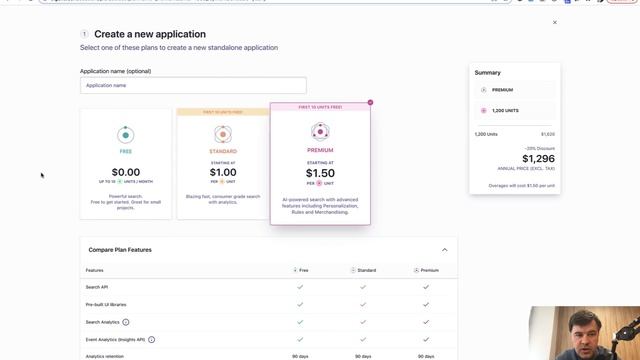The height and width of the screenshot is (360, 640).
Task: Click the selected badge on Premium card
Action: pos(370,102)
